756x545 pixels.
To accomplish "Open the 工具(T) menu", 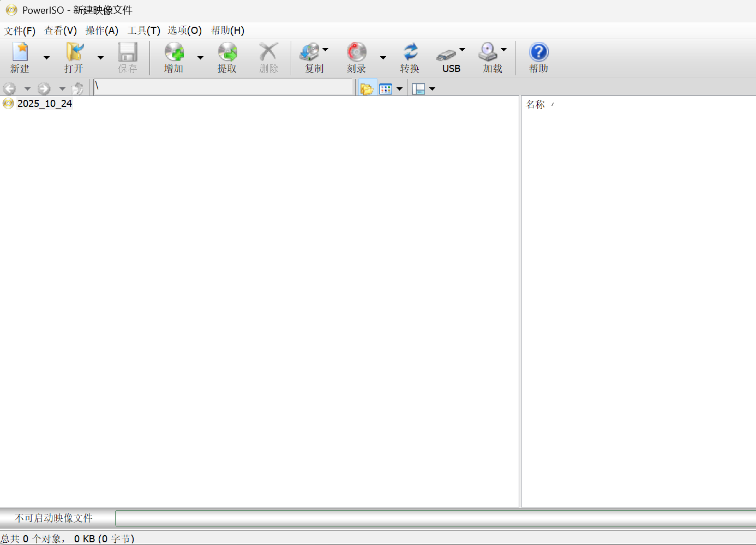I will [x=143, y=31].
